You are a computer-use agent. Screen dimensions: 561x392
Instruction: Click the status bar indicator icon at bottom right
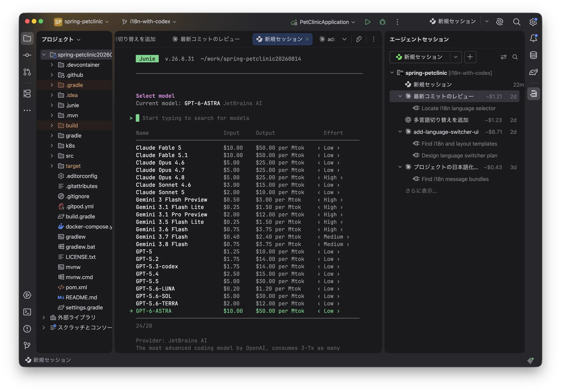(x=531, y=360)
